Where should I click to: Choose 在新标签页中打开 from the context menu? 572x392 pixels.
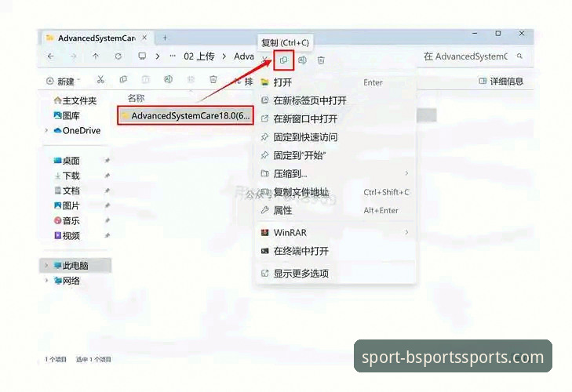pyautogui.click(x=336, y=100)
